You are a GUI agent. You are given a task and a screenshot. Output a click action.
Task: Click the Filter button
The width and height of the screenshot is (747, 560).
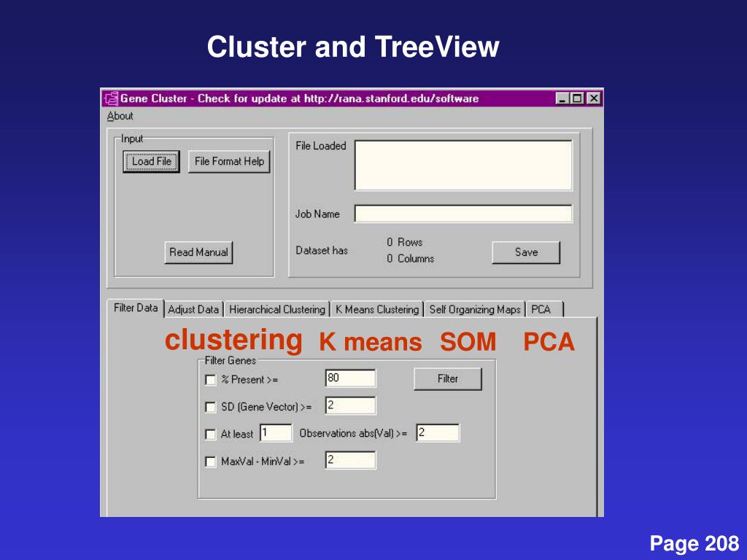tap(448, 378)
